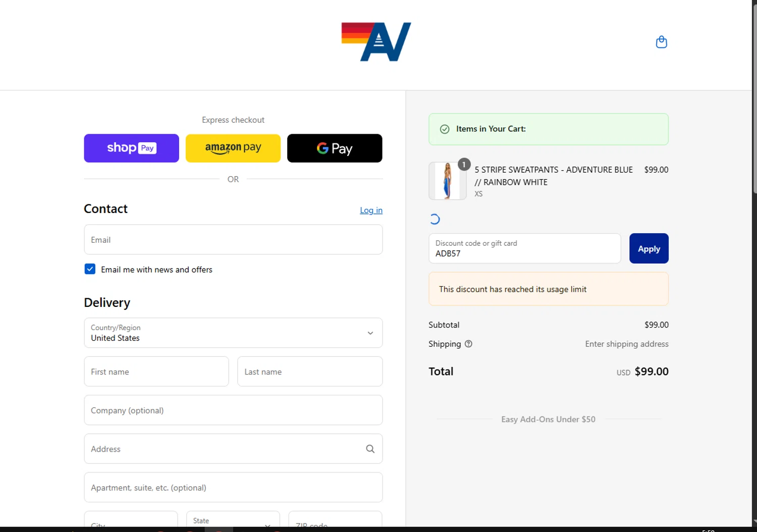Click the Last name field

click(310, 371)
